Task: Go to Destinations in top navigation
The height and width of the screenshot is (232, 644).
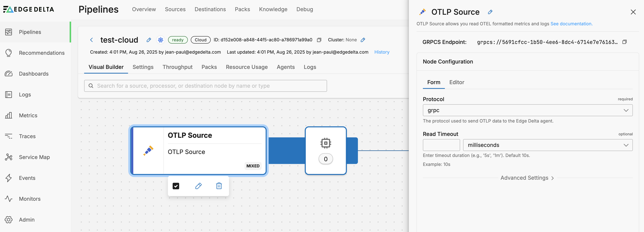Action: click(210, 9)
